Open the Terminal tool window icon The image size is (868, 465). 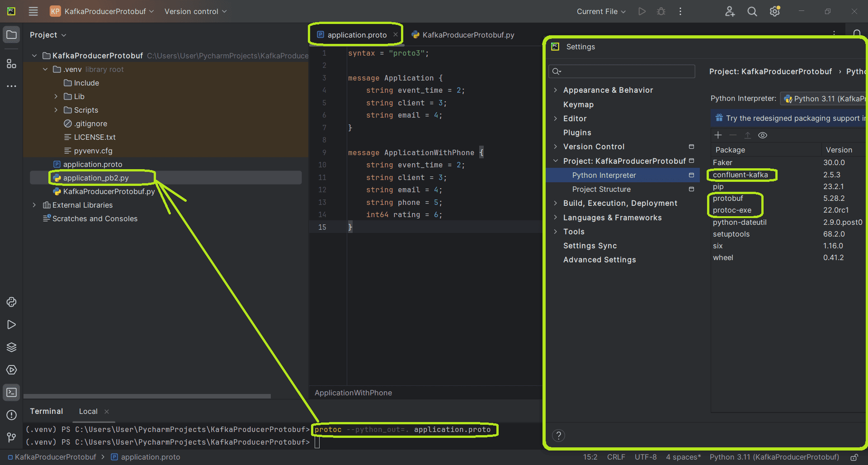pyautogui.click(x=11, y=393)
